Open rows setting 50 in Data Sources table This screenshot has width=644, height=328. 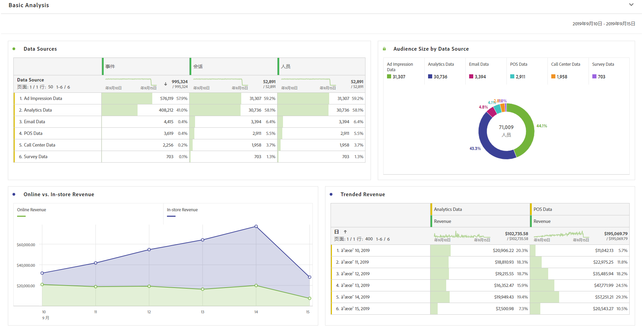[51, 87]
